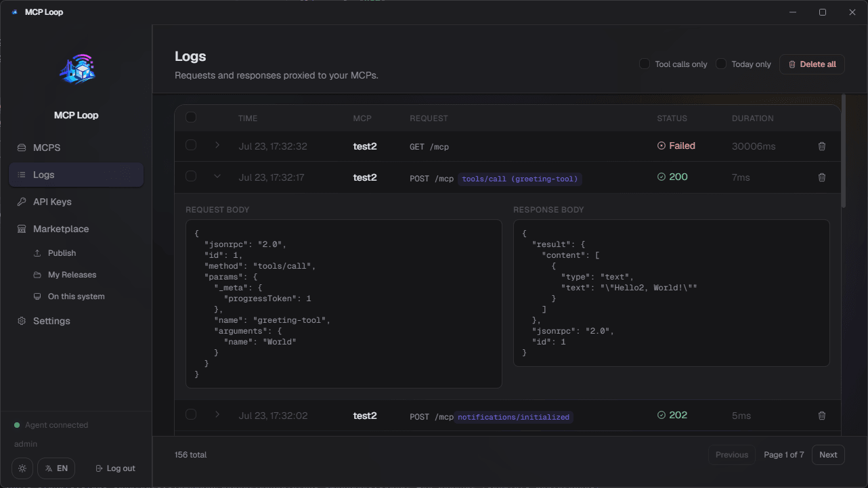Click trash icon for tools/call log row
Image resolution: width=868 pixels, height=488 pixels.
(822, 177)
